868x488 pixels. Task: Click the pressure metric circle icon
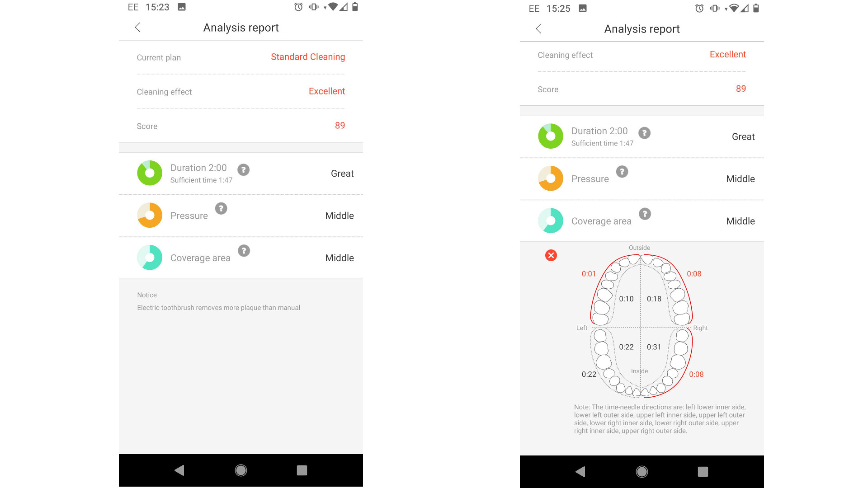point(148,216)
